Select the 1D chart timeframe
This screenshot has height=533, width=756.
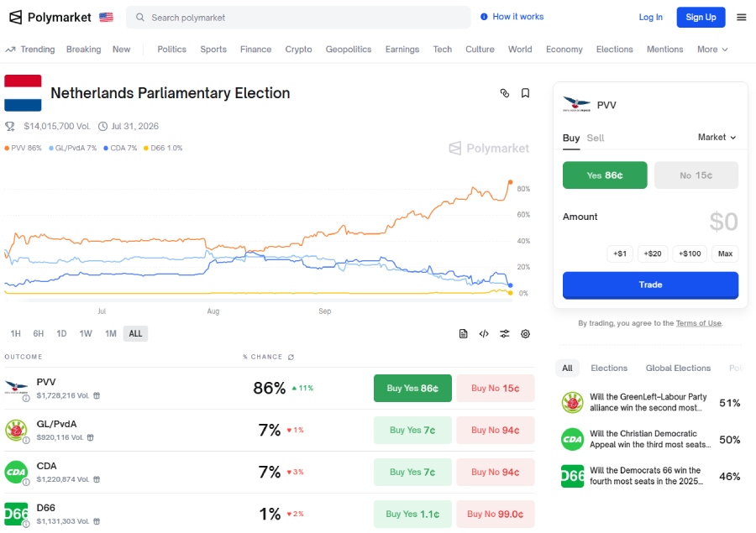click(x=61, y=333)
